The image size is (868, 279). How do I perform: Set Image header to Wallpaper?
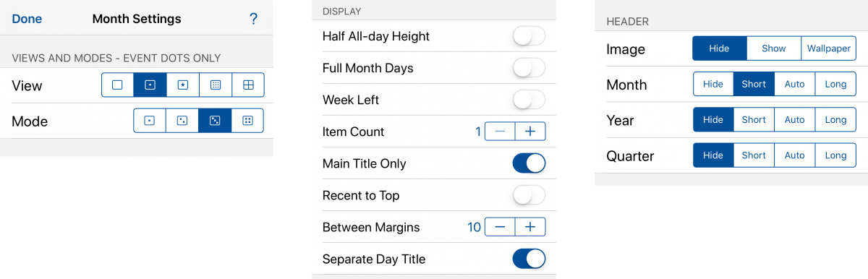click(828, 48)
